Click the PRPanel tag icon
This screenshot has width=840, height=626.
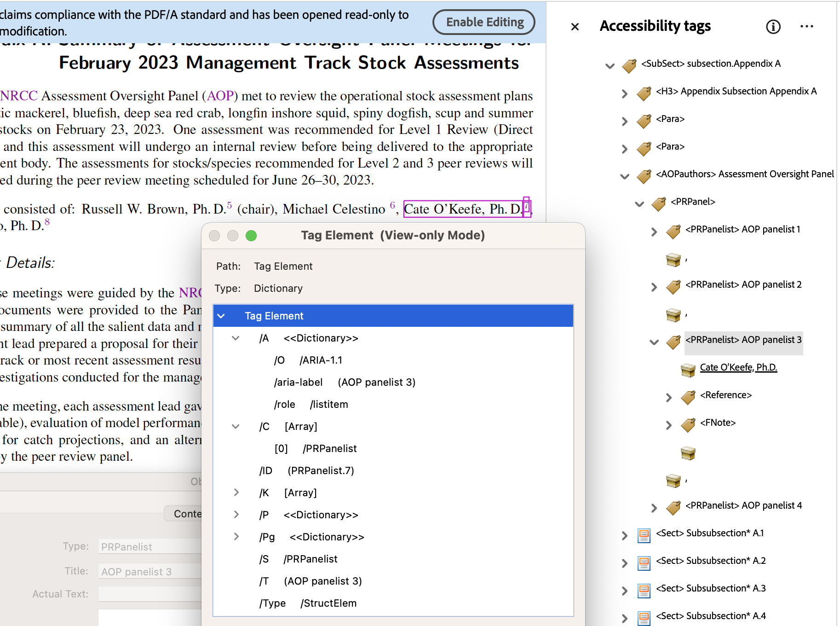[658, 203]
